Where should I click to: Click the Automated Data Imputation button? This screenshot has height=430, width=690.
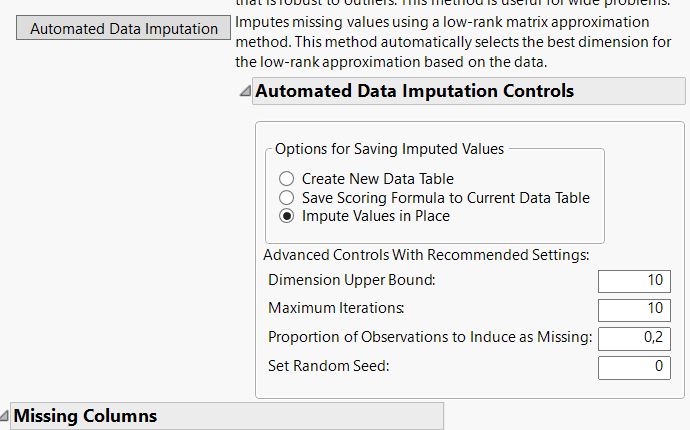(123, 29)
